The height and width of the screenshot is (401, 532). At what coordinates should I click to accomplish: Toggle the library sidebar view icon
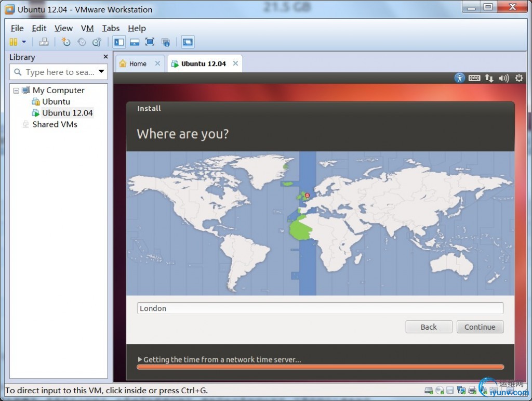[x=119, y=42]
